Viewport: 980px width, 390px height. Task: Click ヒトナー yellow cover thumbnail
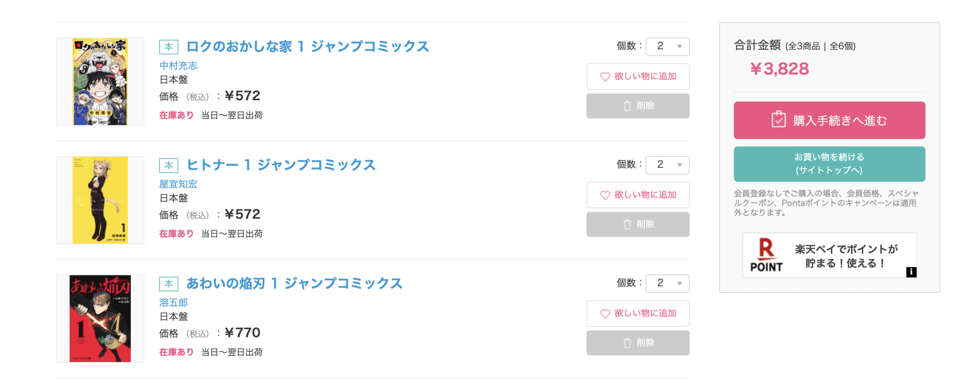coord(100,200)
